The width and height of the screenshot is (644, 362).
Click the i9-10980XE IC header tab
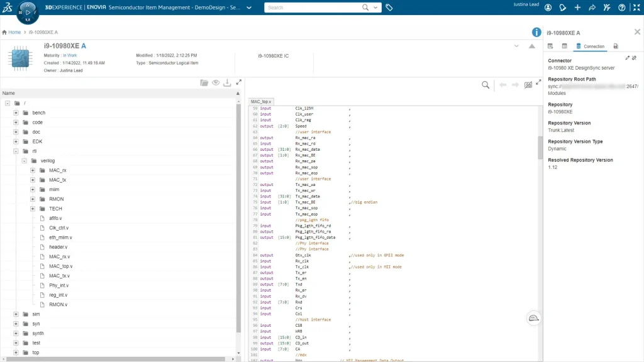click(x=273, y=56)
